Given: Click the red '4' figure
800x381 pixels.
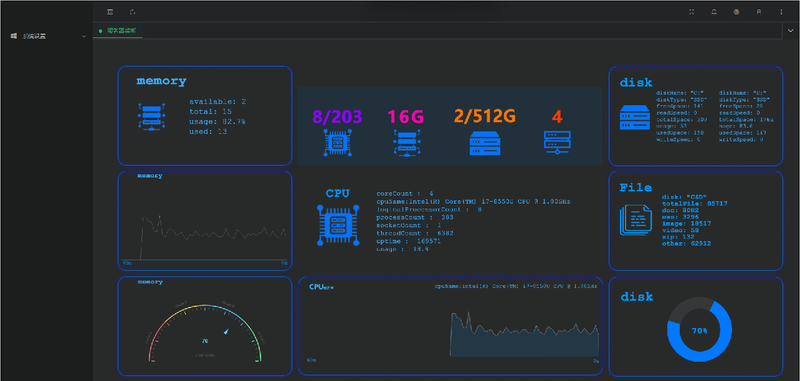Looking at the screenshot, I should (557, 117).
